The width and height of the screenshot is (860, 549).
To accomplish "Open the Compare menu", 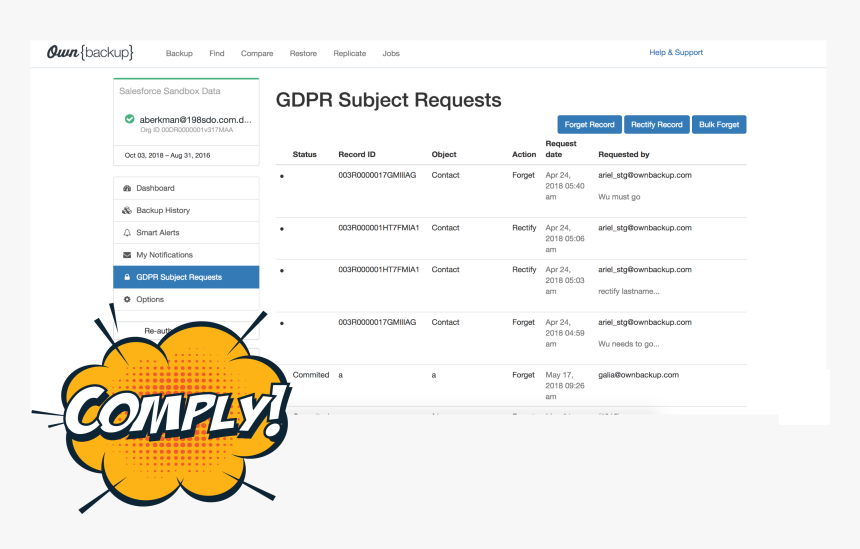I will tap(257, 53).
